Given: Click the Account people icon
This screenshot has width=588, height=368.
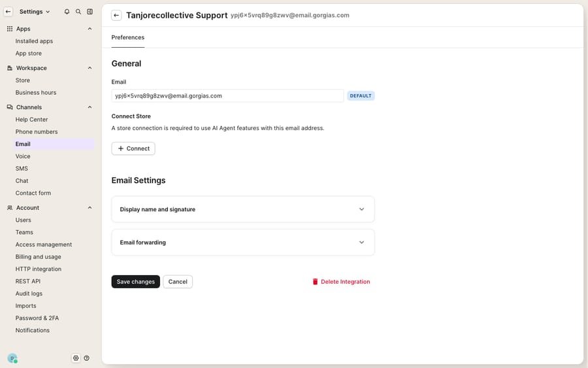Looking at the screenshot, I should click(x=10, y=208).
